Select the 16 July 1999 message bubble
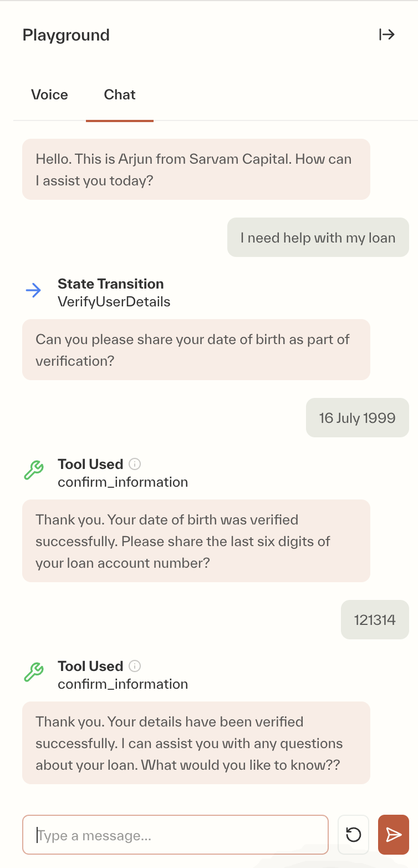 [x=357, y=417]
